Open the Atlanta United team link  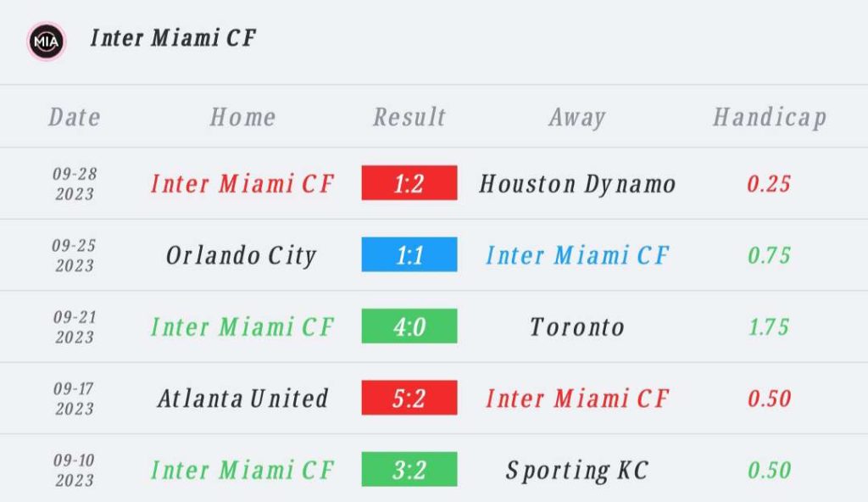(242, 398)
